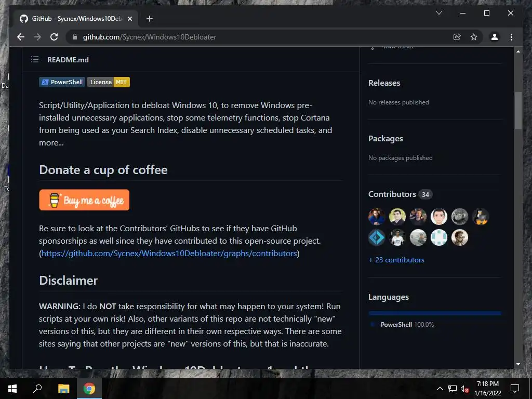Open the Chrome profile icon
The width and height of the screenshot is (532, 399).
coord(495,37)
